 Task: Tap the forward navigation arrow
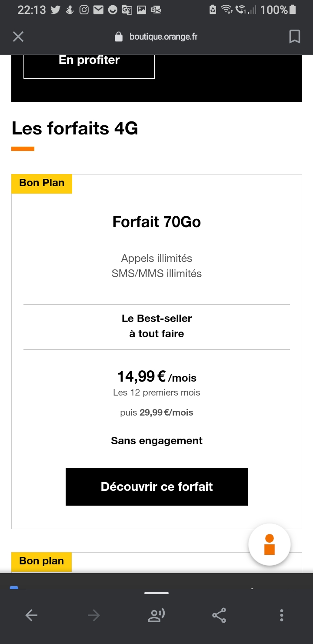[x=93, y=615]
